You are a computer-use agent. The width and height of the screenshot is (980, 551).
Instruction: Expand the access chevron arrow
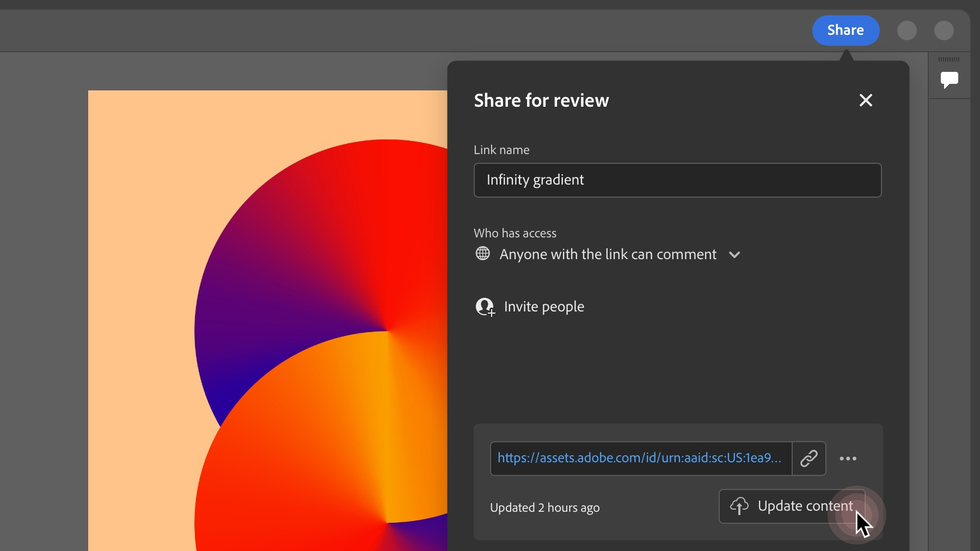(x=734, y=255)
